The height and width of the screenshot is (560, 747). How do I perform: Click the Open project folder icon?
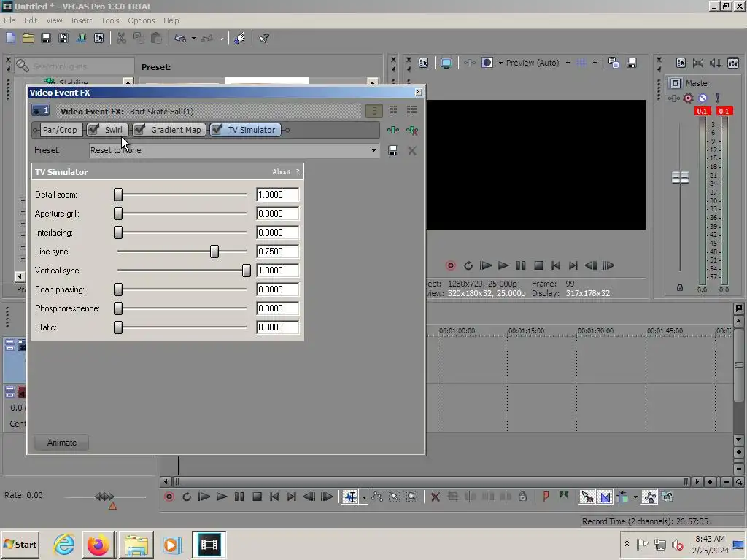click(x=28, y=38)
